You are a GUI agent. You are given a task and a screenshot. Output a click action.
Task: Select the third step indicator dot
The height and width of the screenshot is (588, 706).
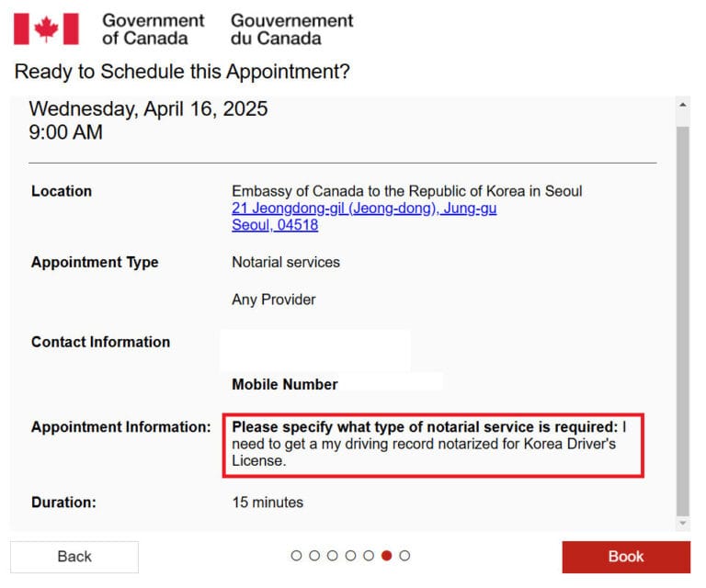click(332, 556)
